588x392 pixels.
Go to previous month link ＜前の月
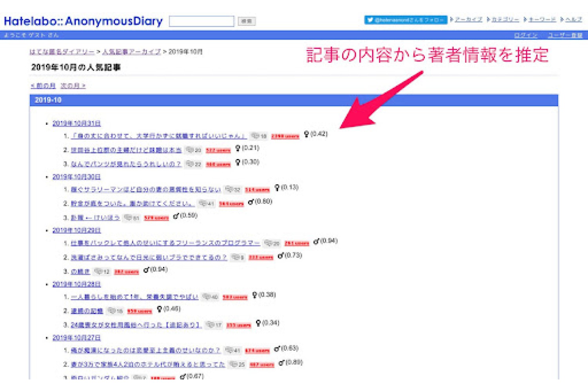(43, 86)
